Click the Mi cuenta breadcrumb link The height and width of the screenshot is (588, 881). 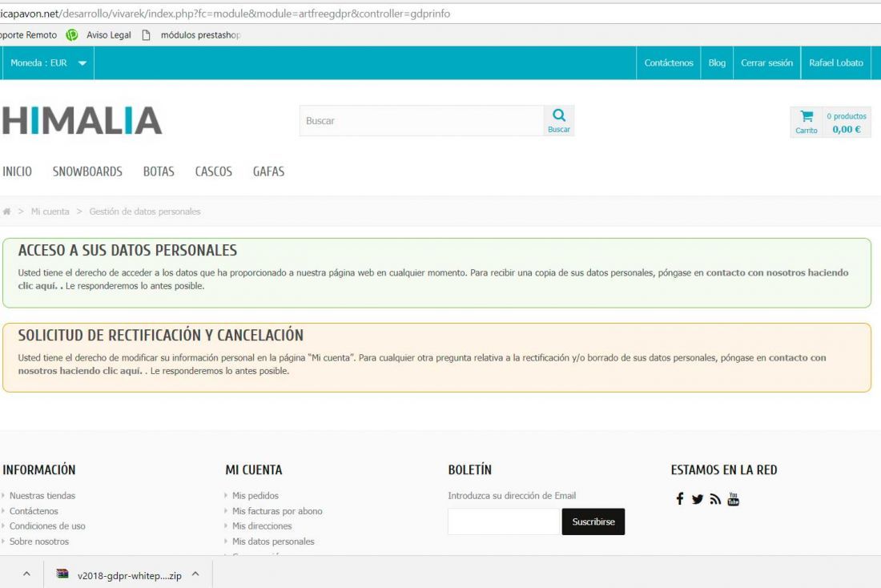(50, 211)
